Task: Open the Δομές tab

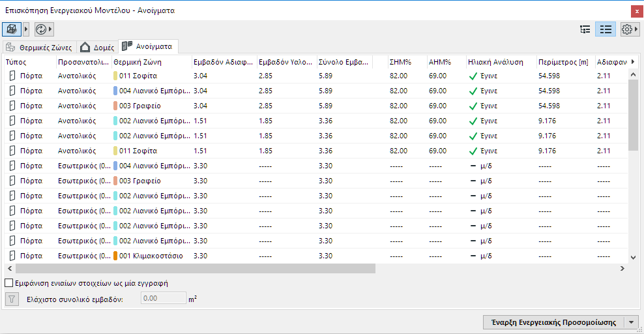Action: 97,47
